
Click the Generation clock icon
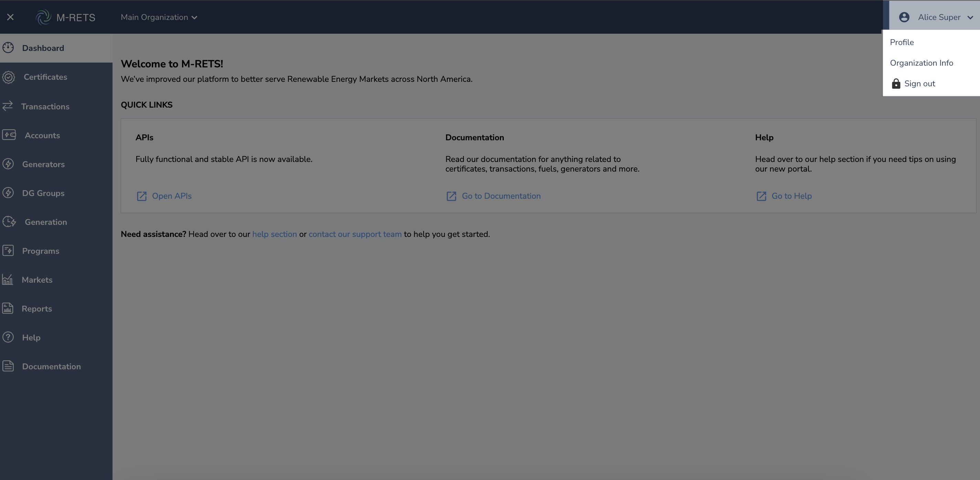pyautogui.click(x=9, y=221)
